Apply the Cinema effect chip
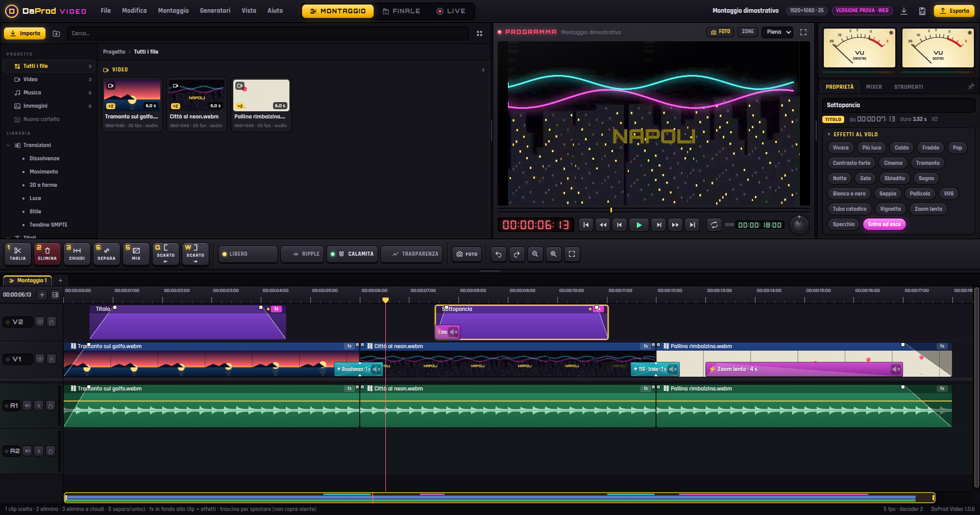 click(893, 163)
